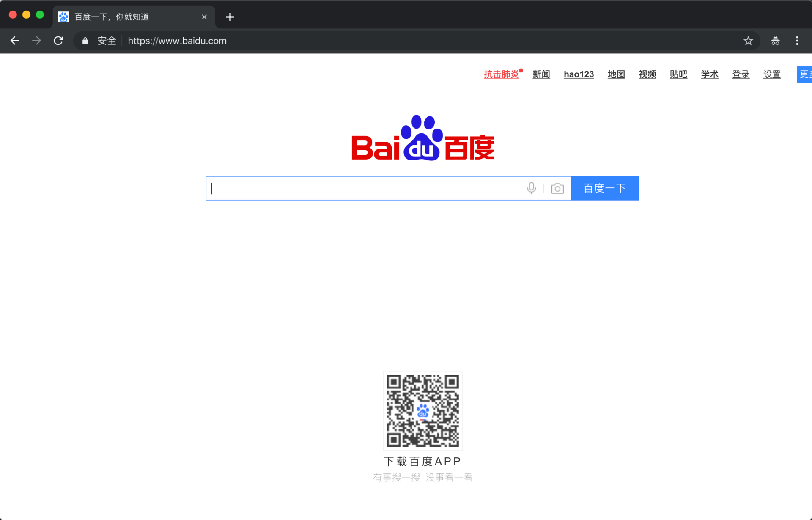Open the 新闻 news section
Viewport: 812px width, 520px height.
(x=541, y=74)
